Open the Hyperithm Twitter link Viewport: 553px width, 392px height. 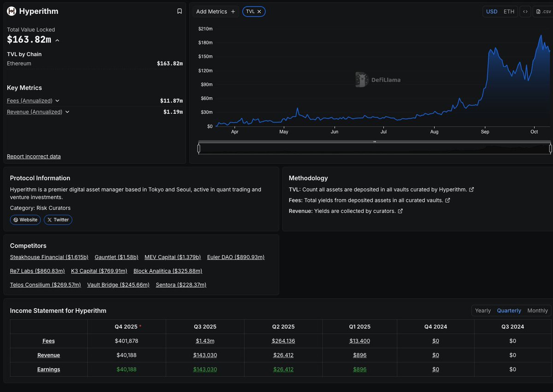tap(58, 220)
